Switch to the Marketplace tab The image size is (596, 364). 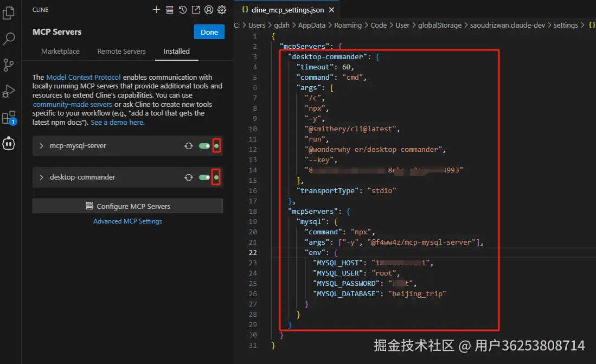pos(60,52)
